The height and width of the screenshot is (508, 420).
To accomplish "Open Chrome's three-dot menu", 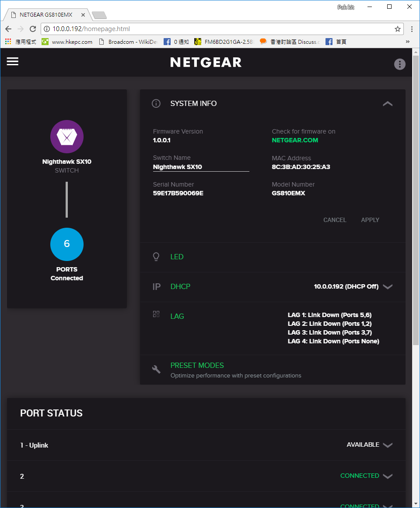I will click(412, 29).
